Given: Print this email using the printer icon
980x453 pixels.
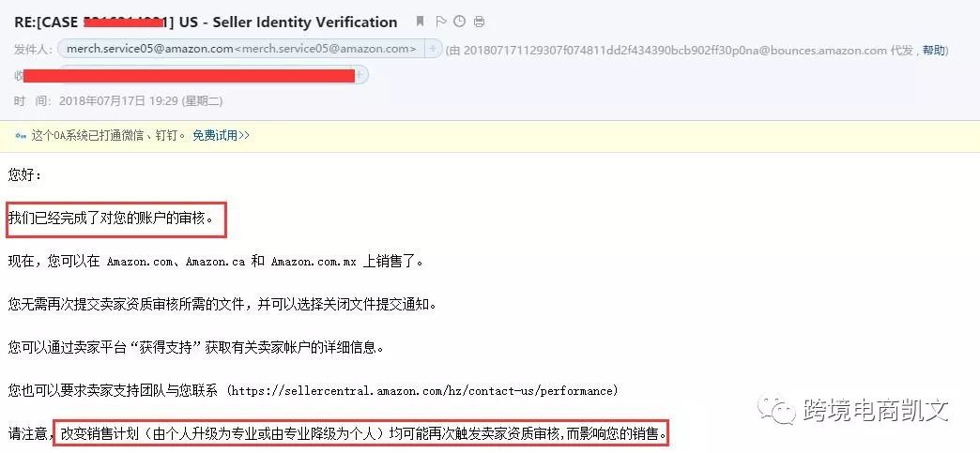Looking at the screenshot, I should (479, 22).
